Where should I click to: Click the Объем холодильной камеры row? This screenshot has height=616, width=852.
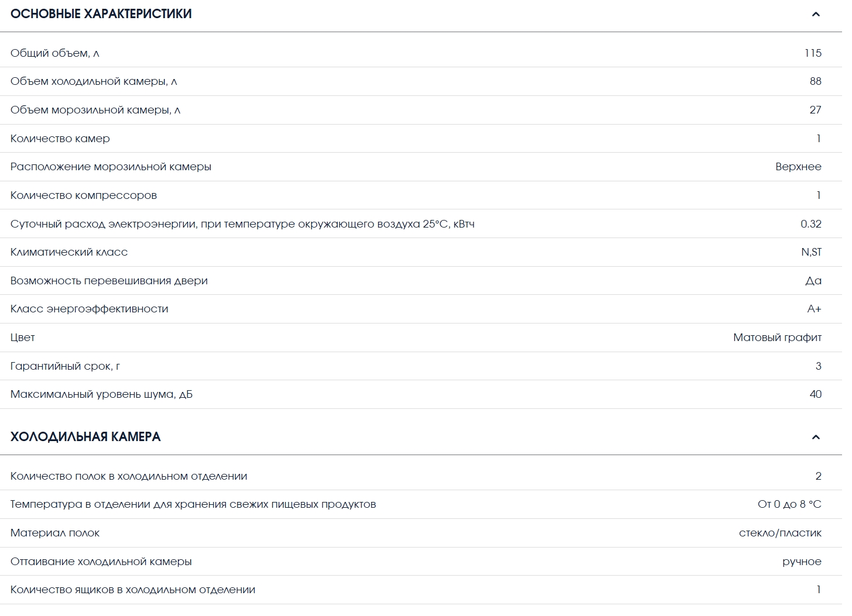[x=421, y=81]
